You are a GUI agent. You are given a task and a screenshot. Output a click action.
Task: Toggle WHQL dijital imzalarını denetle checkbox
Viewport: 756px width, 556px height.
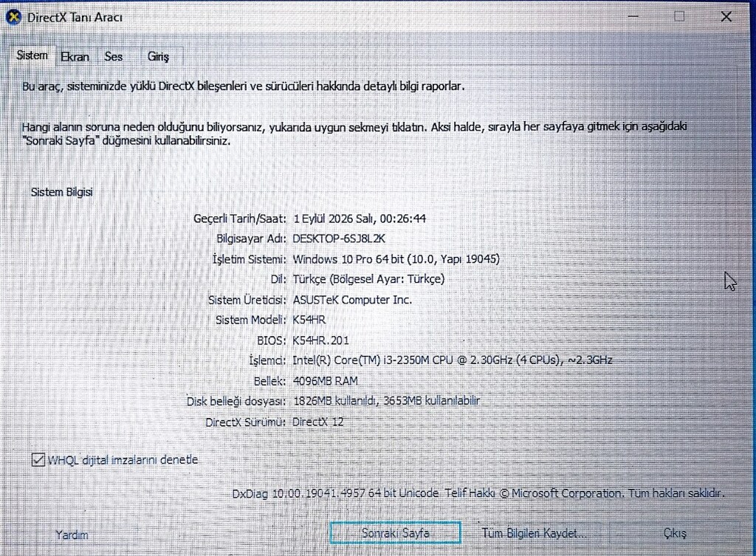(x=38, y=459)
